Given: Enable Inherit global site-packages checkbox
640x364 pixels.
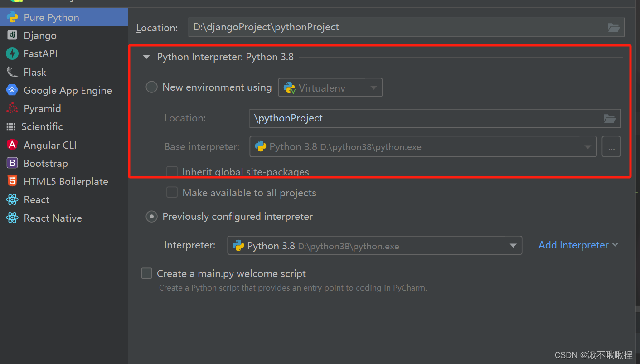Looking at the screenshot, I should pyautogui.click(x=172, y=171).
